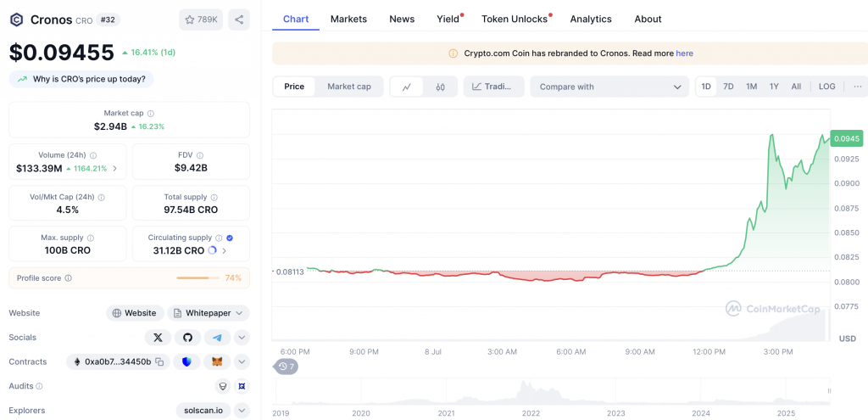
Task: Open the chart more options menu
Action: pyautogui.click(x=858, y=87)
